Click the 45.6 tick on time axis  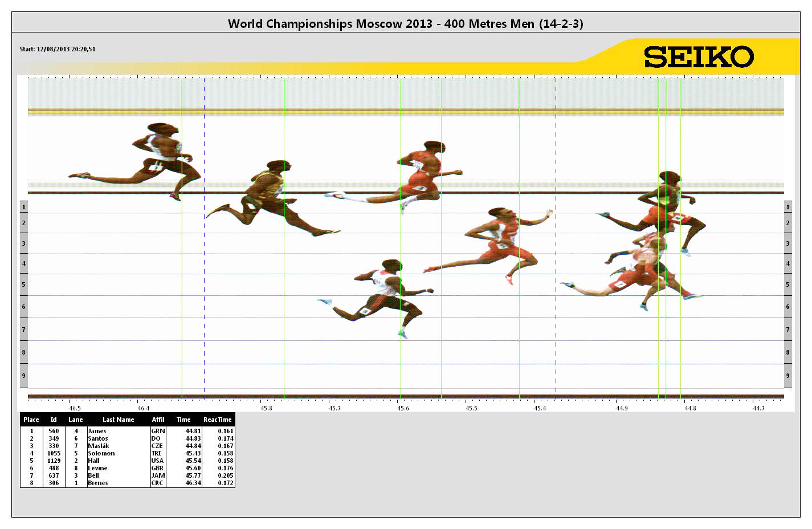pyautogui.click(x=403, y=408)
